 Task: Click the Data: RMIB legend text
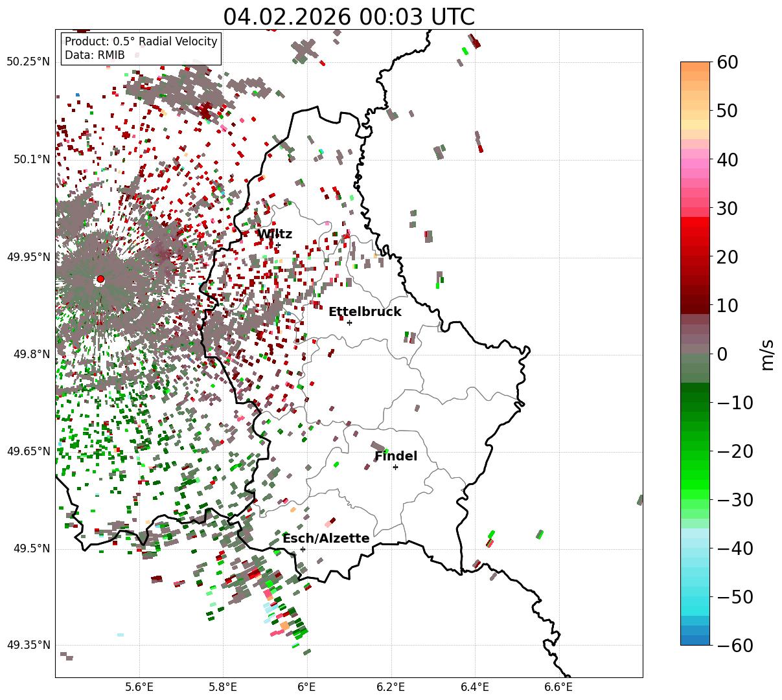point(95,56)
